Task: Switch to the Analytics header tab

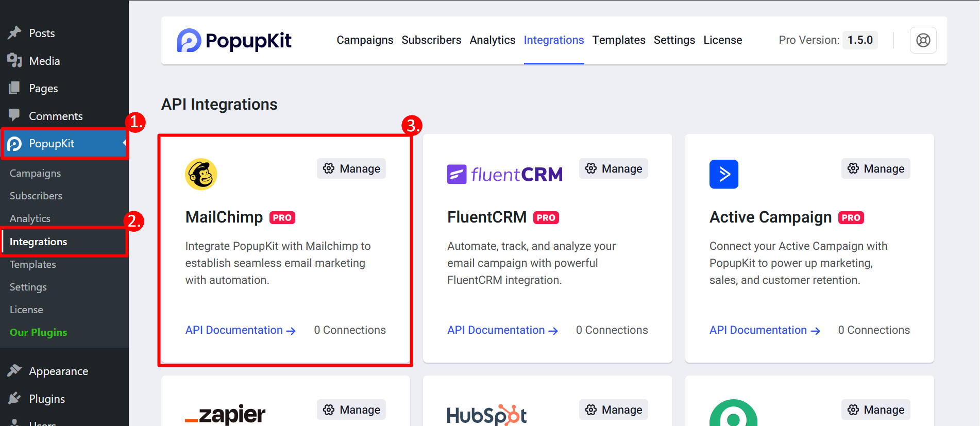Action: click(492, 40)
